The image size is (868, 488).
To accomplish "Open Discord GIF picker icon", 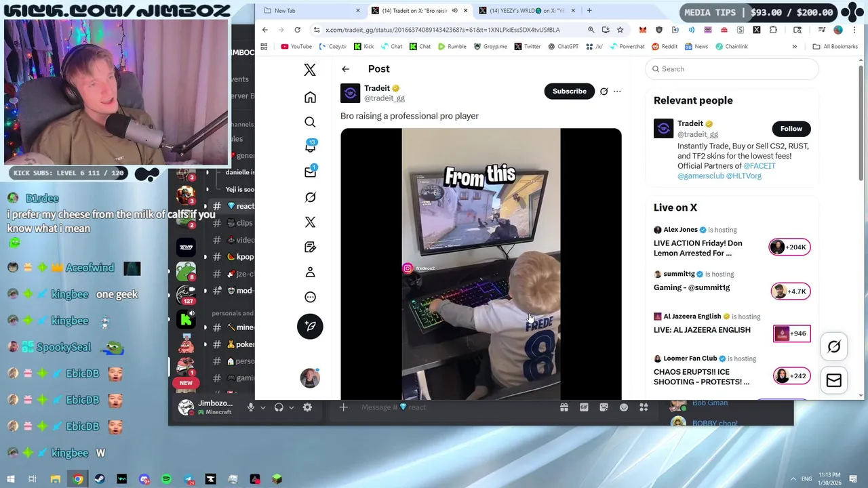I will [584, 407].
